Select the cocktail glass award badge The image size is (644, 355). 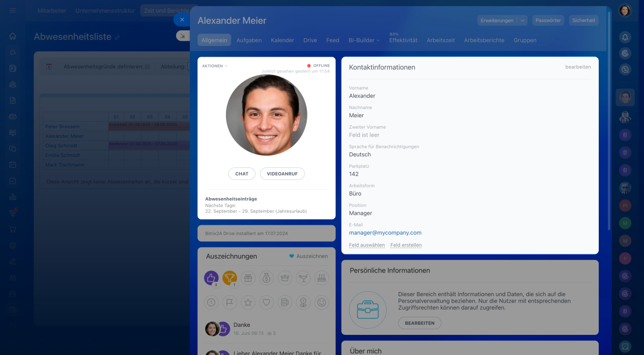point(303,278)
